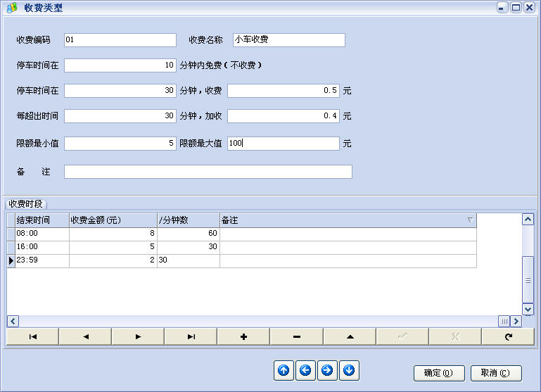541x392 pixels.
Task: Open the 备注 column header dropdown
Action: pos(470,220)
